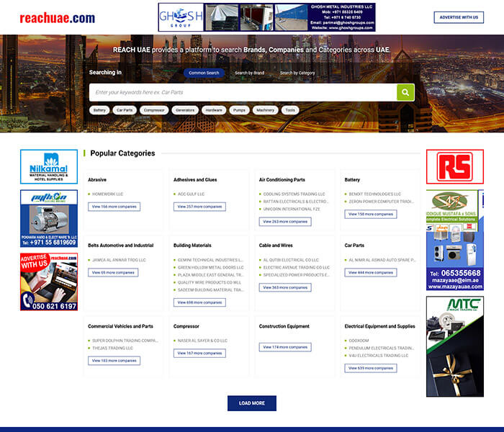504x432 pixels.
Task: Open Belts Automotive and Industrial category
Action: pyautogui.click(x=120, y=246)
